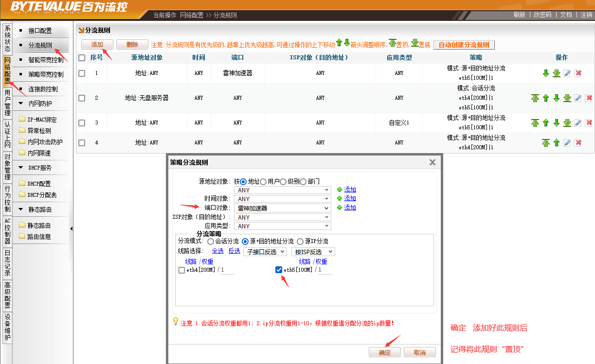Open 端口对象 dropdown showing 雷神加速器

click(x=283, y=208)
